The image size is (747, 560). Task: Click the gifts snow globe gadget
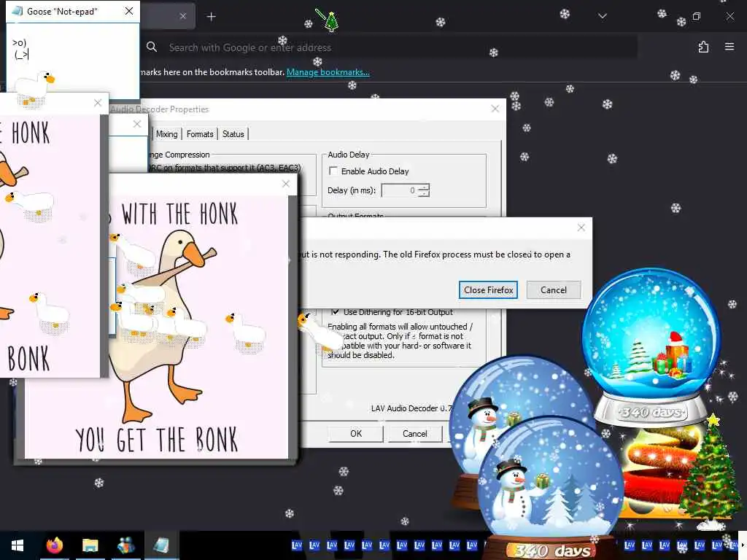651,348
